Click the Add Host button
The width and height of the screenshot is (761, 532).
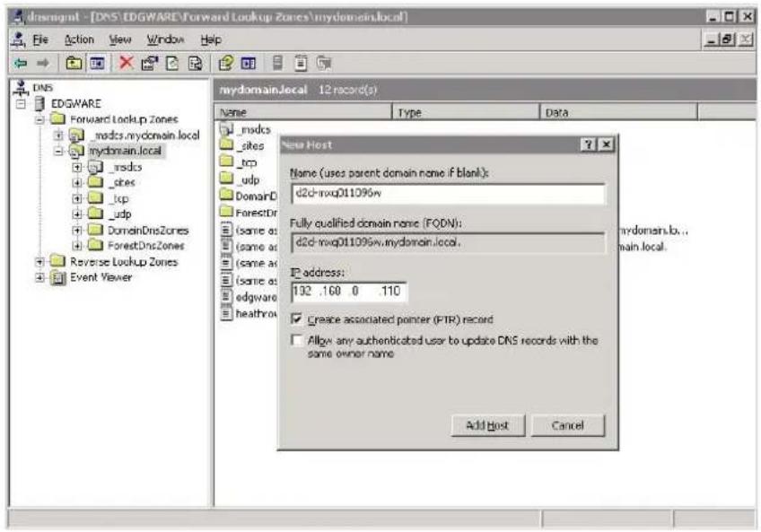488,425
